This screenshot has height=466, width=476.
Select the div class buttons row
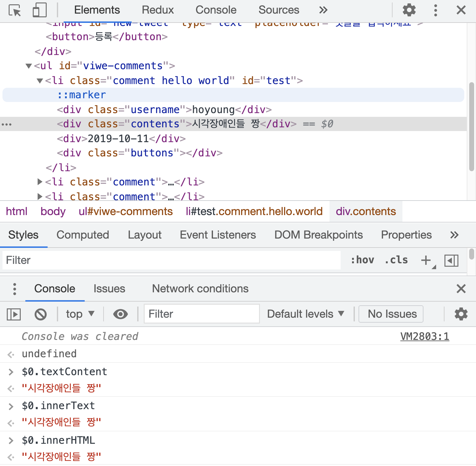233,153
